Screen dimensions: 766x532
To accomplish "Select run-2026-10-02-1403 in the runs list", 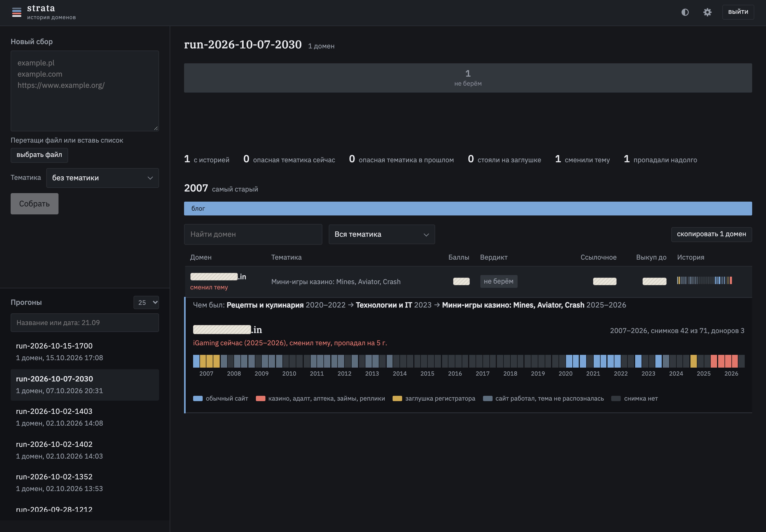I will click(85, 417).
